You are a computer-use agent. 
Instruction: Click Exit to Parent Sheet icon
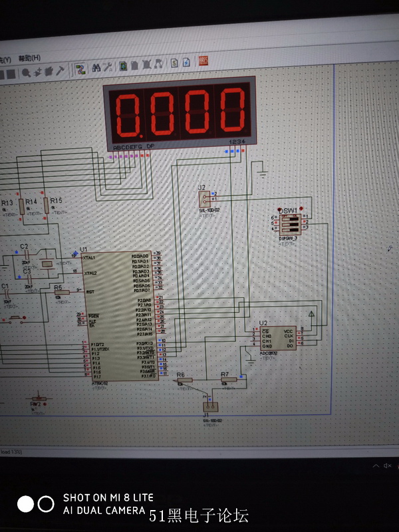pyautogui.click(x=158, y=64)
